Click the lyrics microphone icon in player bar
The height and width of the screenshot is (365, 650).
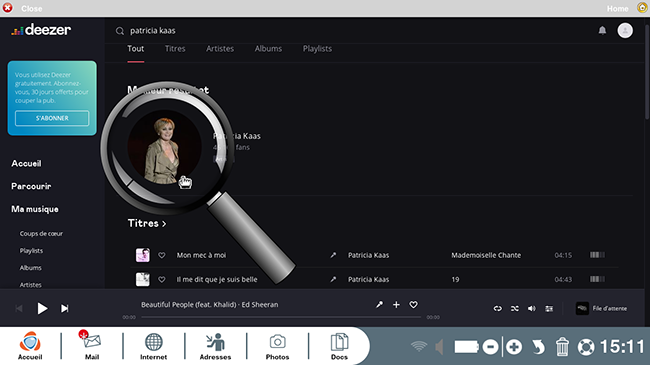click(379, 304)
